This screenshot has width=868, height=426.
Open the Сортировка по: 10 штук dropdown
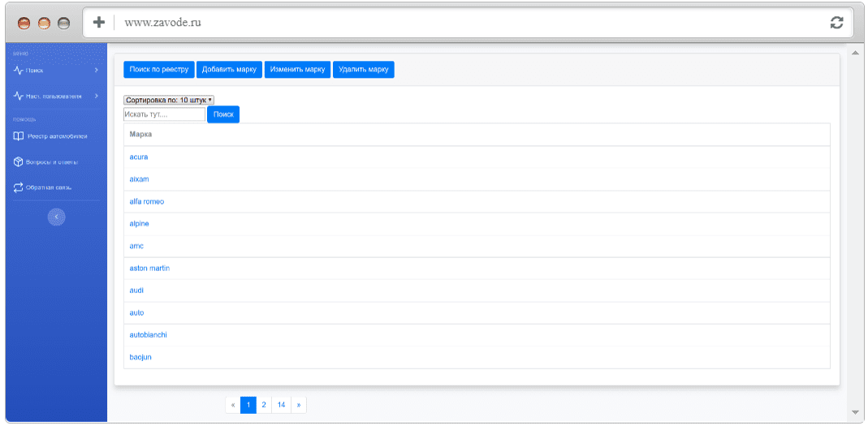click(169, 100)
